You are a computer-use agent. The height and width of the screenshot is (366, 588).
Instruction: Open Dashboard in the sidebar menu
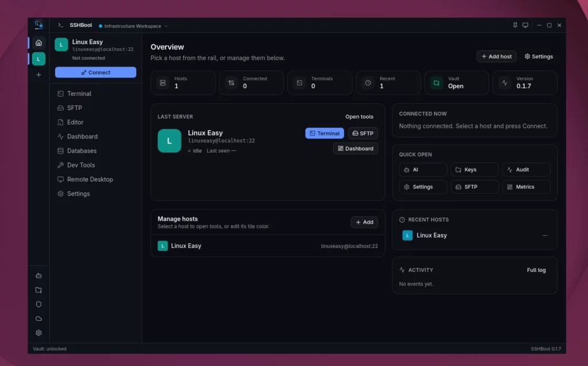coord(95,137)
